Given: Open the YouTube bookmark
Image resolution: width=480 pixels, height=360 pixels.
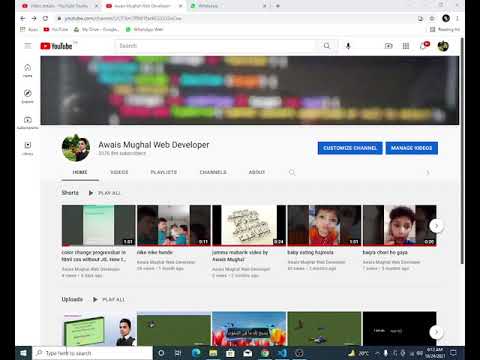Looking at the screenshot, I should 56,29.
